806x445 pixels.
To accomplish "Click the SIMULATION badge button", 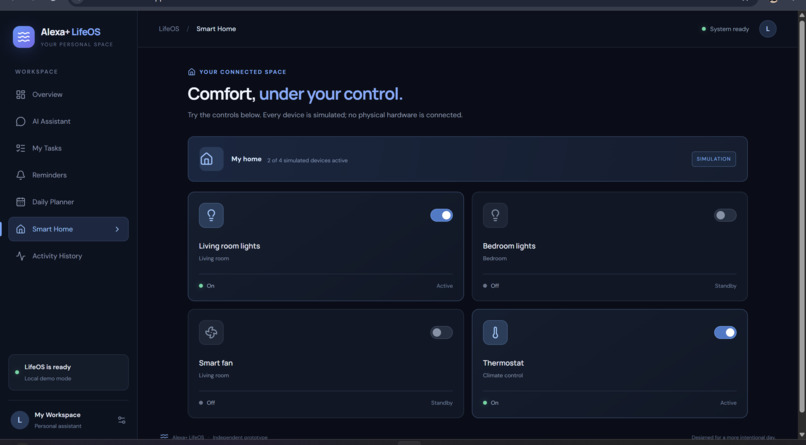I will click(713, 159).
